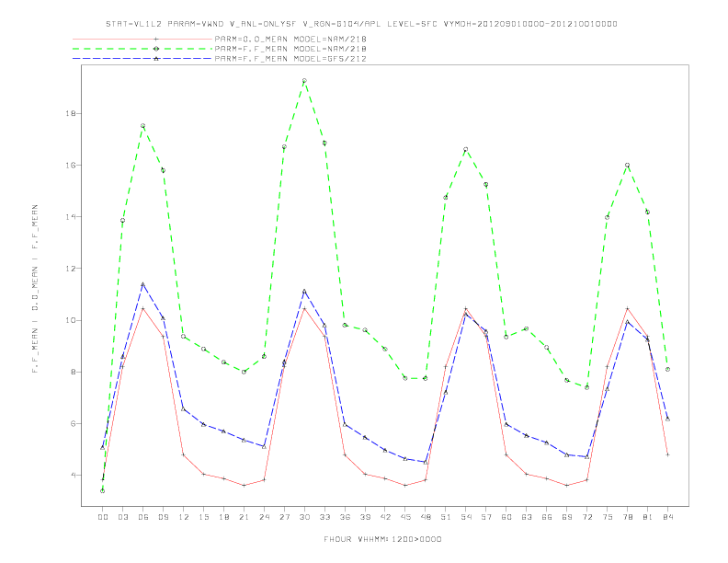Image resolution: width=728 pixels, height=563 pixels.
Task: Click the y-axis tick label 12
Action: (x=71, y=269)
